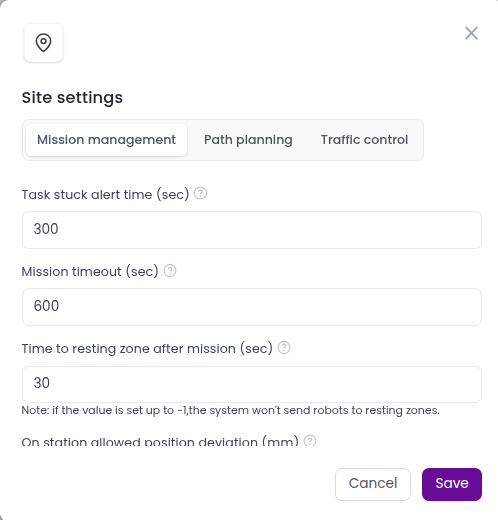Click the Task stuck alert time label

[105, 194]
